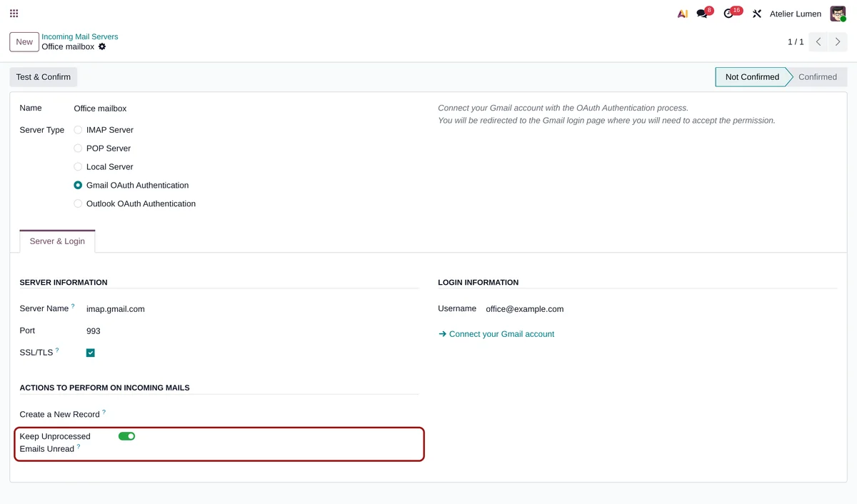
Task: Click the user avatar picture
Action: (x=838, y=14)
